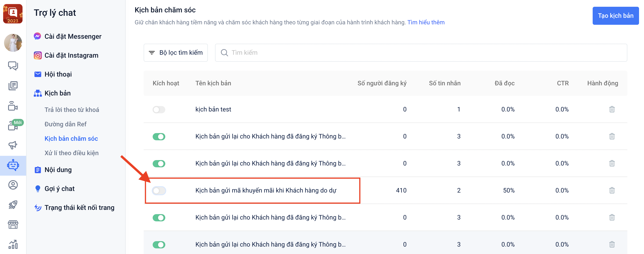
Task: Collapse the 'Kịch bản' menu section
Action: coord(57,93)
